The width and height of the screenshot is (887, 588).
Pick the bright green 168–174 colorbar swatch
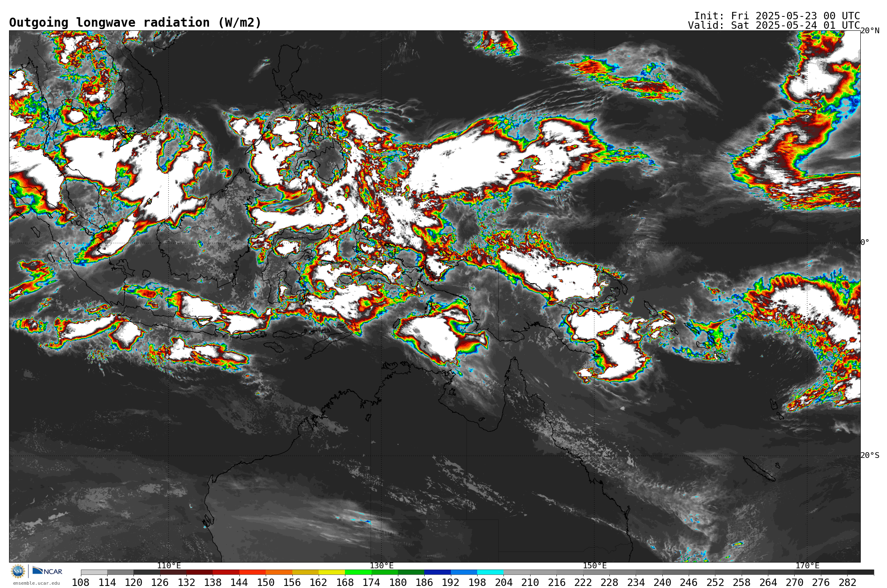click(x=358, y=572)
